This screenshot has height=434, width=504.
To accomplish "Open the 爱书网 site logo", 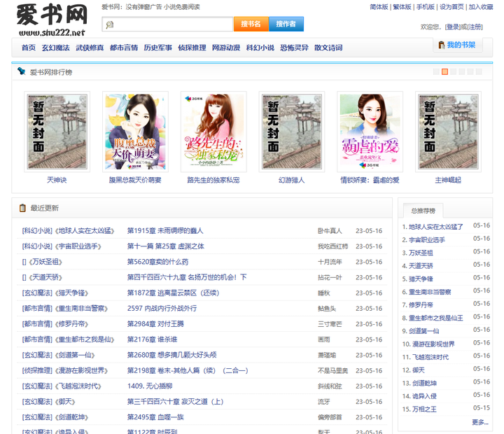I will (x=52, y=20).
